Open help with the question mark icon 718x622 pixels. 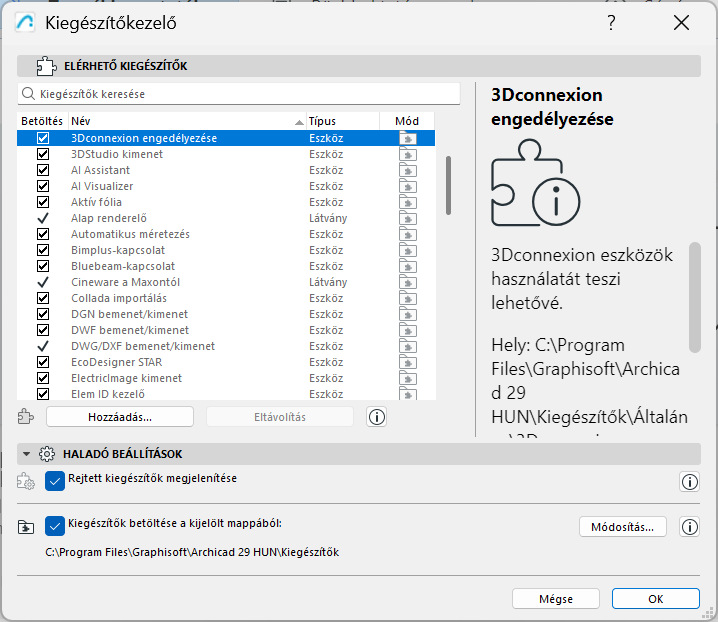[x=611, y=22]
